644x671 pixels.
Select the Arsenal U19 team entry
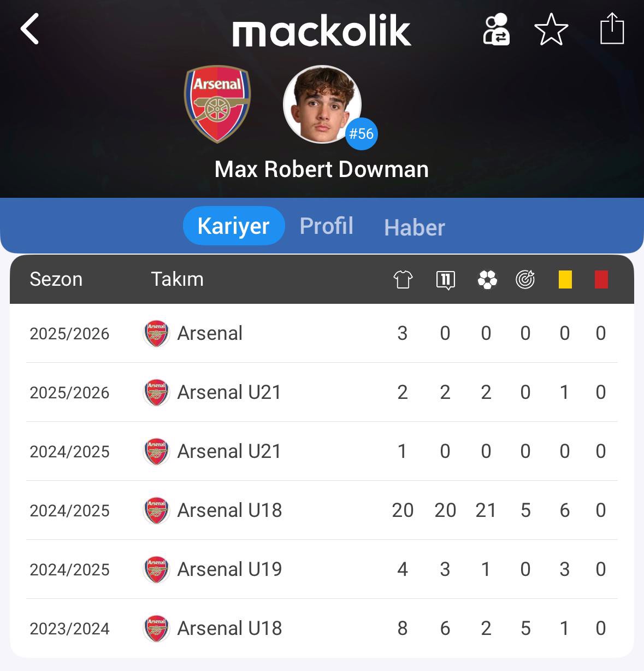[229, 569]
